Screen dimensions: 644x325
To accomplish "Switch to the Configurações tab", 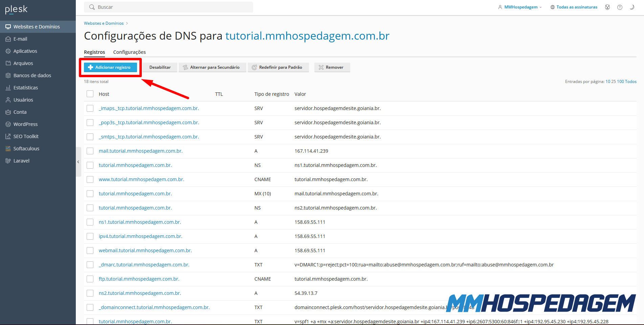I will tap(129, 52).
